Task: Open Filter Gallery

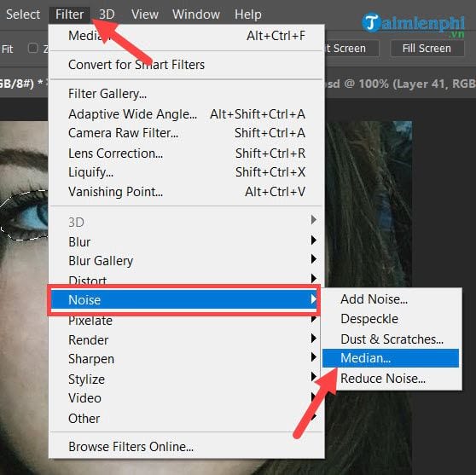Action: click(187, 94)
